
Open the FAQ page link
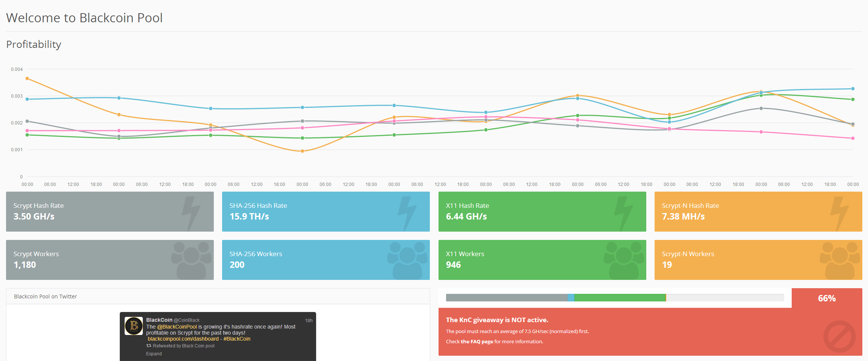point(477,342)
